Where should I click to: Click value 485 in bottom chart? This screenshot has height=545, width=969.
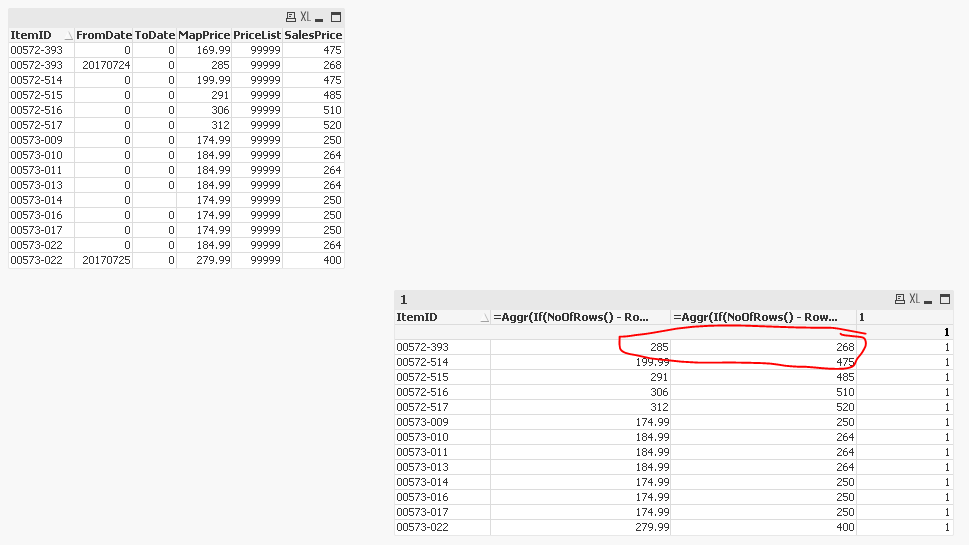pyautogui.click(x=763, y=377)
